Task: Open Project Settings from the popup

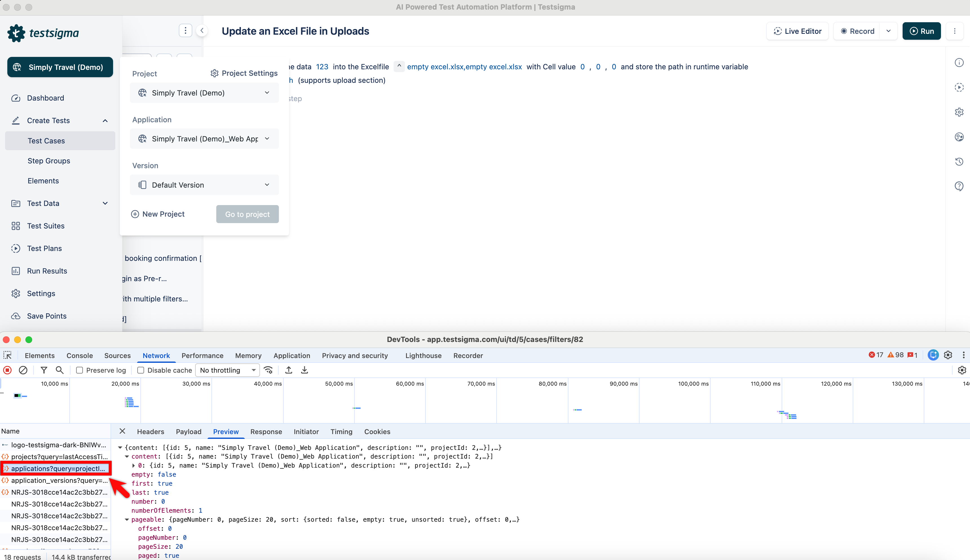Action: [243, 73]
